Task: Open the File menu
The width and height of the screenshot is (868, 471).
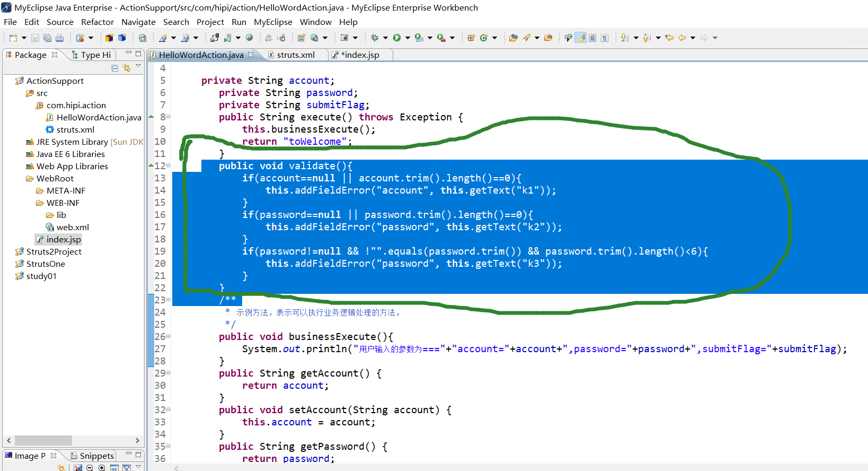Action: tap(10, 22)
